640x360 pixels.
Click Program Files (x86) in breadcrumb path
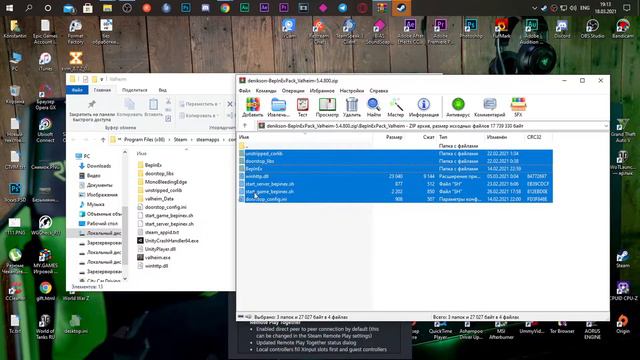(144, 140)
